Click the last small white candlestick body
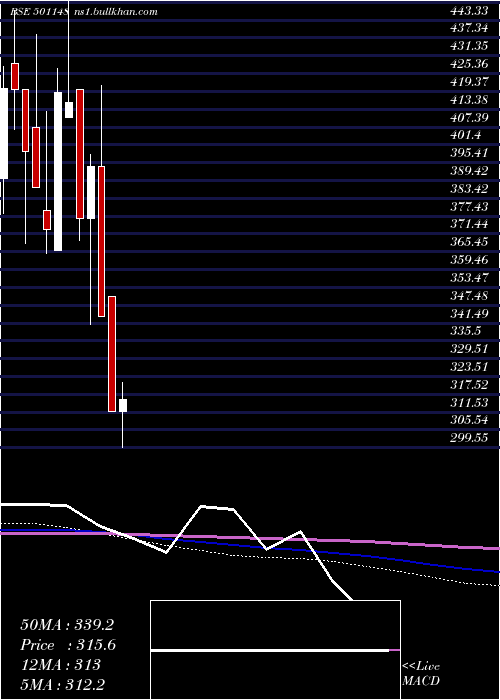The width and height of the screenshot is (500, 700). click(x=123, y=405)
